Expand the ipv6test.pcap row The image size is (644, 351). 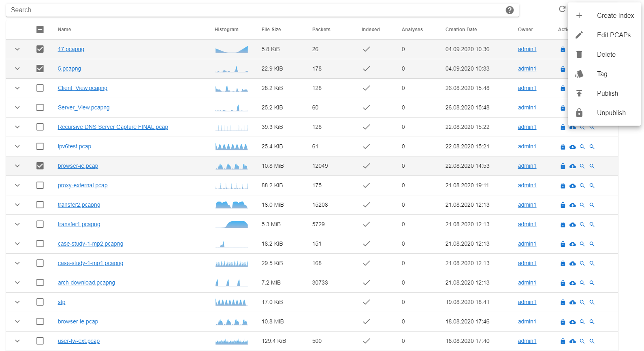pos(17,146)
